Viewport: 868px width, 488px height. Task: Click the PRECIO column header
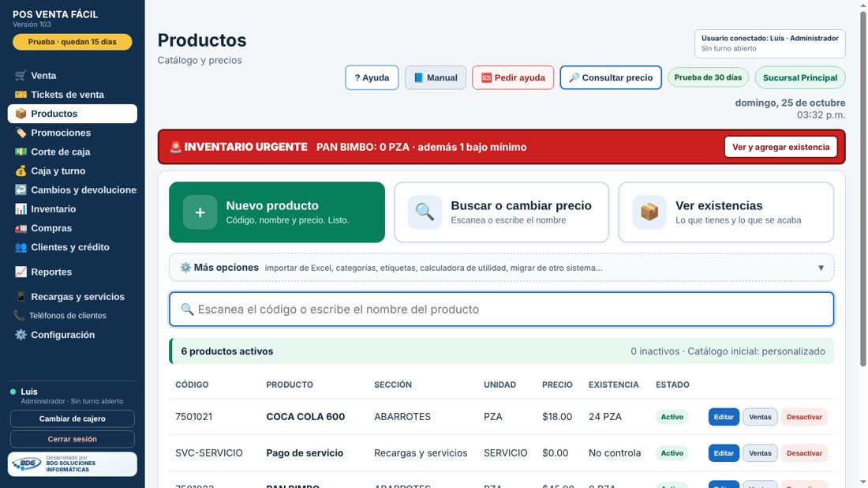[x=557, y=385]
